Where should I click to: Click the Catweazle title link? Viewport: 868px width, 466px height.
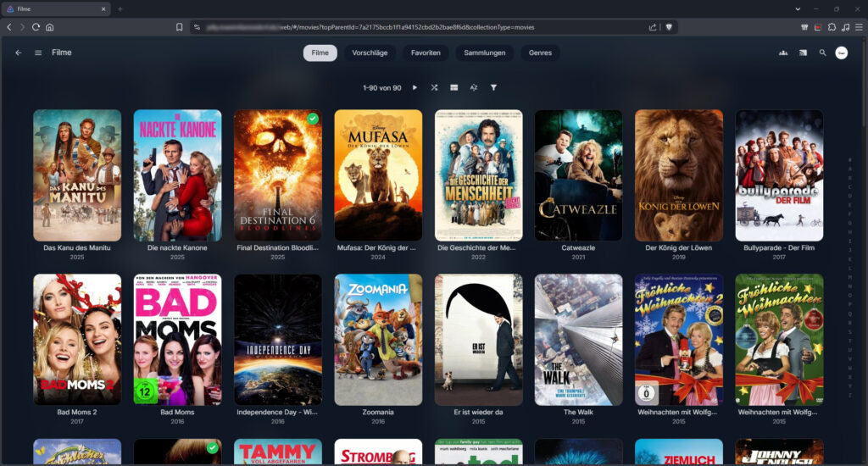pyautogui.click(x=578, y=248)
